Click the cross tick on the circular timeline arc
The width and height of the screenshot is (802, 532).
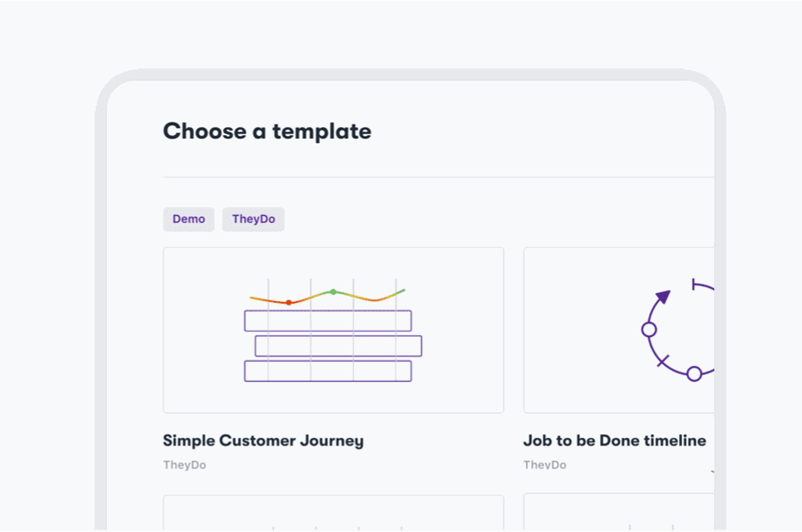pos(662,361)
